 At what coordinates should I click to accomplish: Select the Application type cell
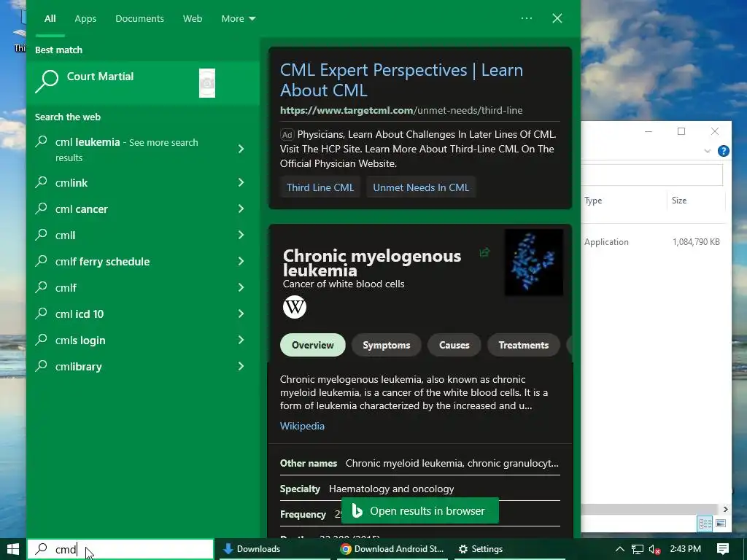tap(606, 242)
